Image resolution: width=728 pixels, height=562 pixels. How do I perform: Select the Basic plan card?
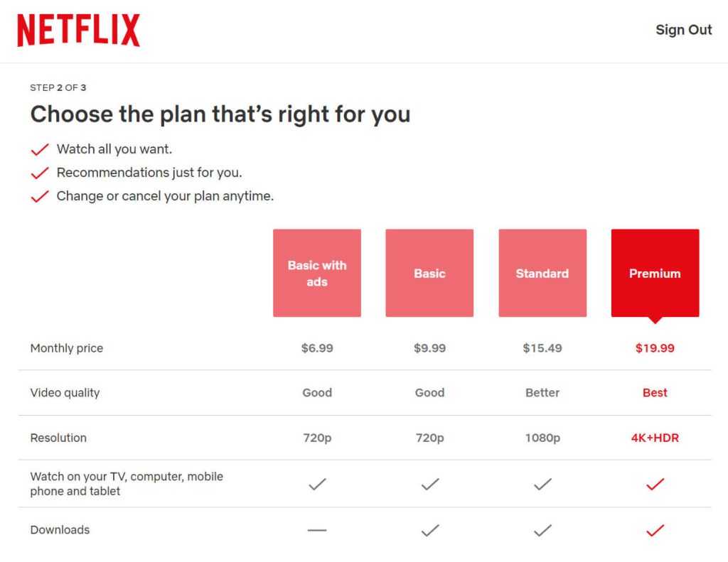pyautogui.click(x=429, y=272)
